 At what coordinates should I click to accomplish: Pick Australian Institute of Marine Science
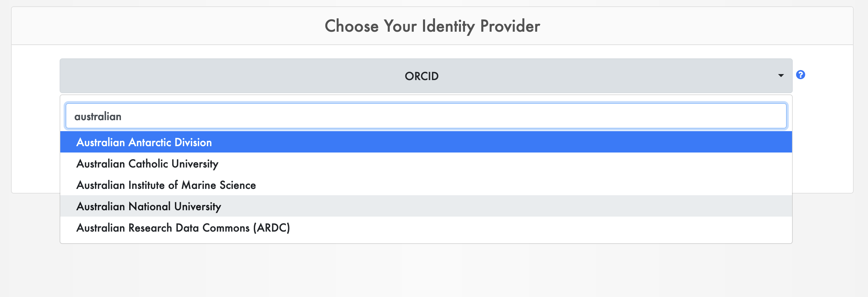coord(426,185)
